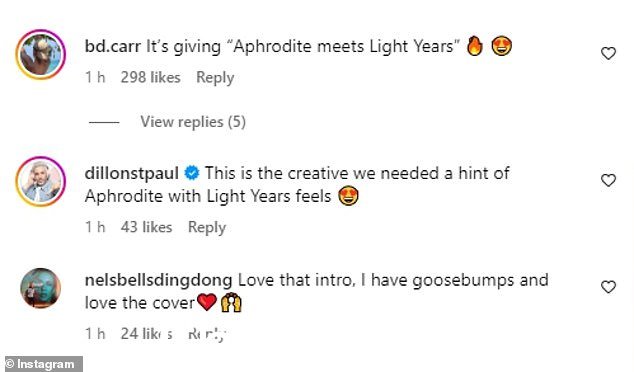The height and width of the screenshot is (372, 634).
Task: Reply to dillonstpaul's comment
Action: click(x=207, y=227)
